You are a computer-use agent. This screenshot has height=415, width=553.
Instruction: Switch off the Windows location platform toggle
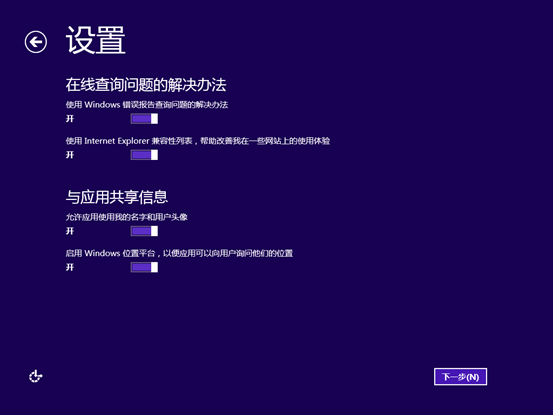click(144, 267)
